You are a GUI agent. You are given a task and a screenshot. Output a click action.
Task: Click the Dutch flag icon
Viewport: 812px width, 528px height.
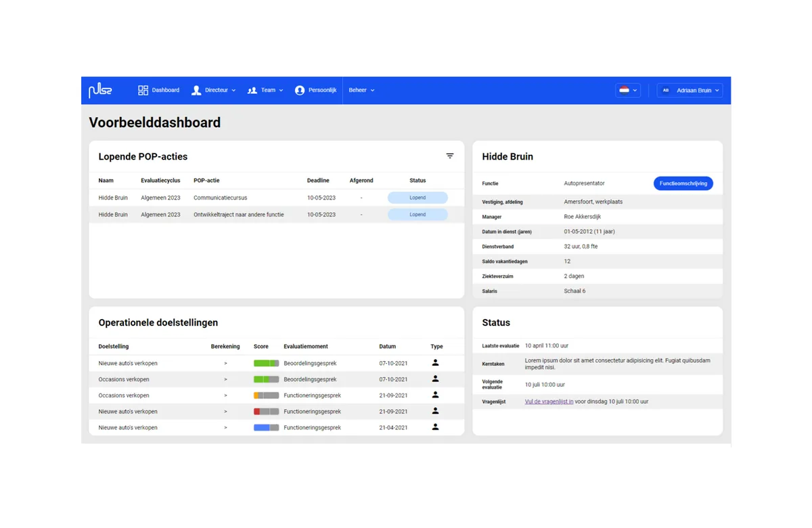pos(625,90)
